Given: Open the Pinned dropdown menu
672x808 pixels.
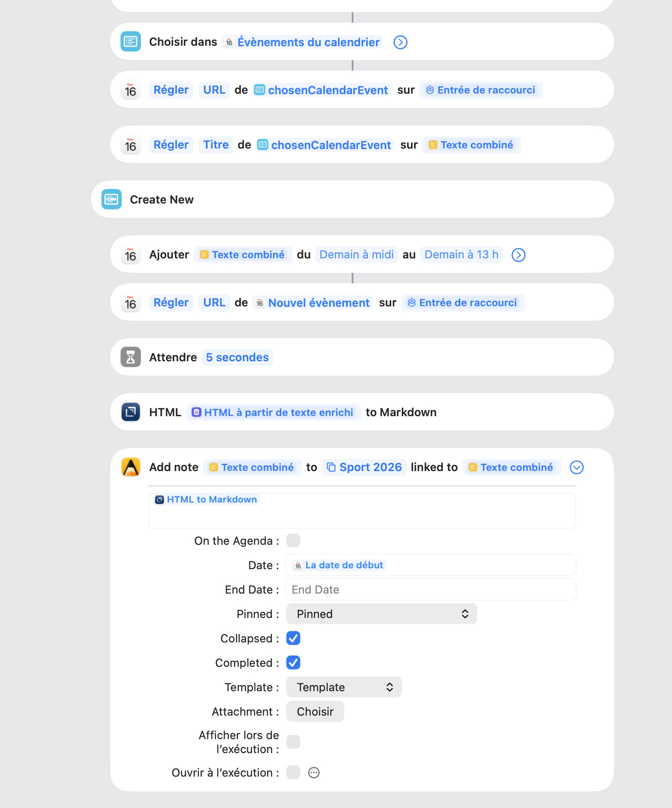Looking at the screenshot, I should tap(381, 614).
